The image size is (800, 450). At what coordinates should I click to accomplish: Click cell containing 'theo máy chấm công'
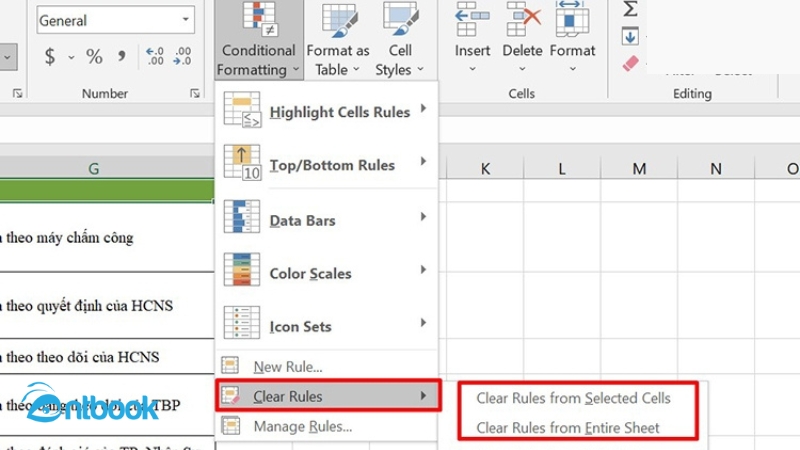pyautogui.click(x=107, y=237)
